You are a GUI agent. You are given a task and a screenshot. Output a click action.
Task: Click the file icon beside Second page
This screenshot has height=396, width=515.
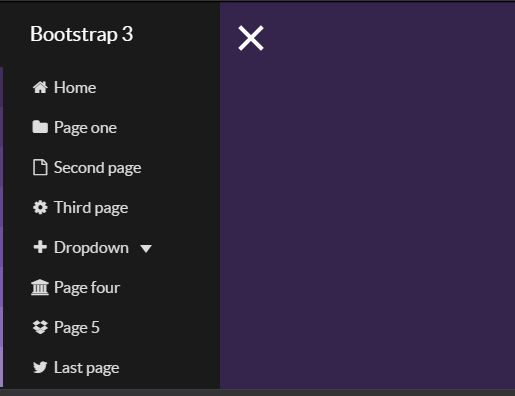40,167
